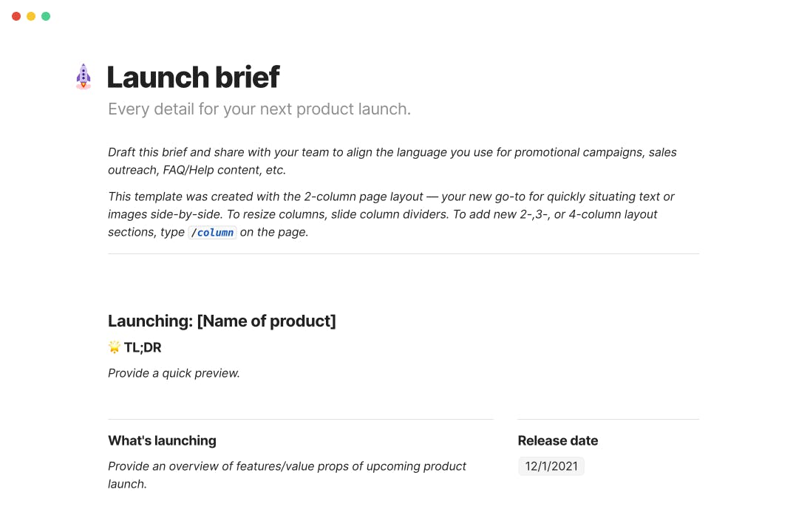The height and width of the screenshot is (532, 810).
Task: Click the Launching: [Name of product] heading
Action: 222,321
